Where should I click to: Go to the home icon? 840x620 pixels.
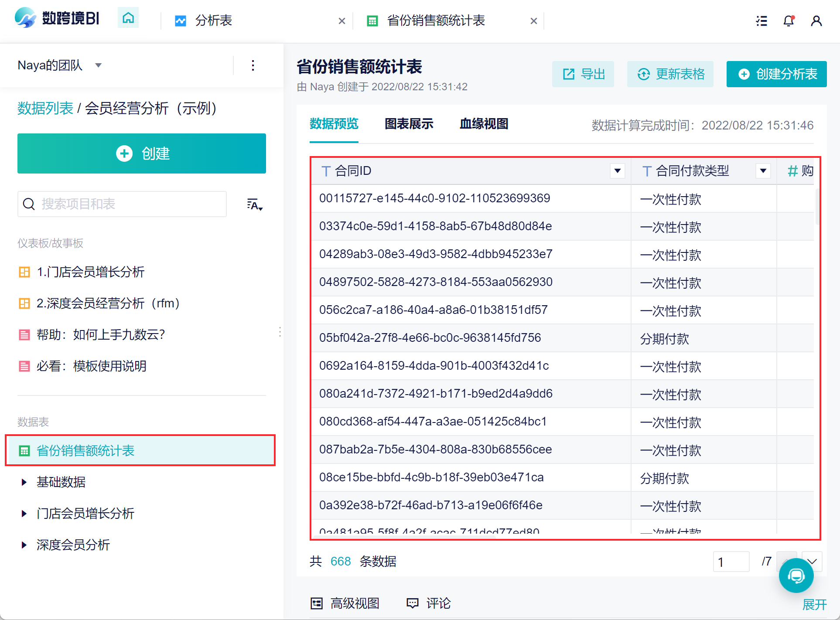pyautogui.click(x=128, y=18)
